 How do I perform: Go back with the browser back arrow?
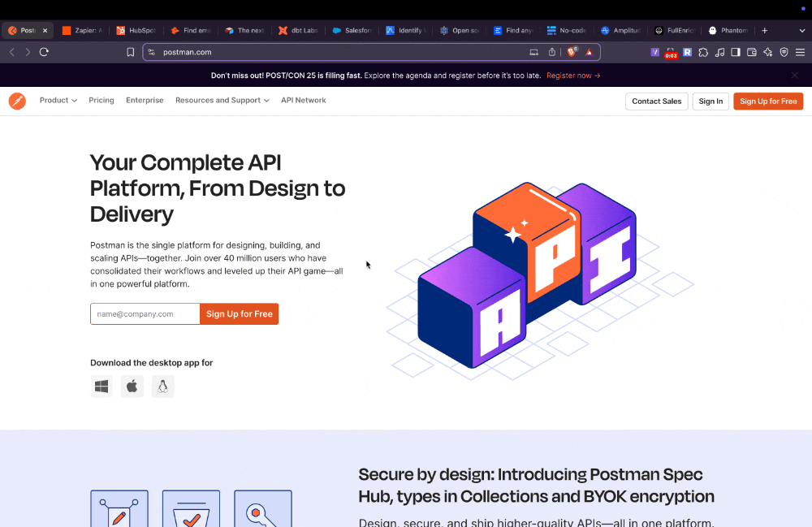[x=12, y=52]
